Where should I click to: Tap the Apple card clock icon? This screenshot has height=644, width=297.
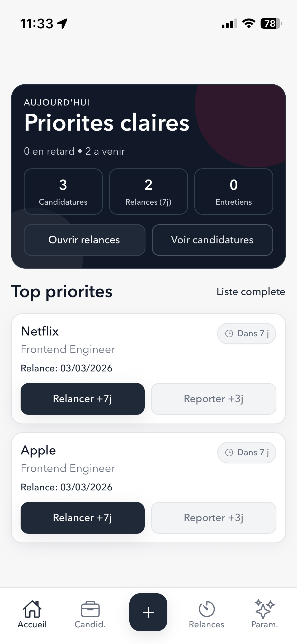pyautogui.click(x=229, y=452)
